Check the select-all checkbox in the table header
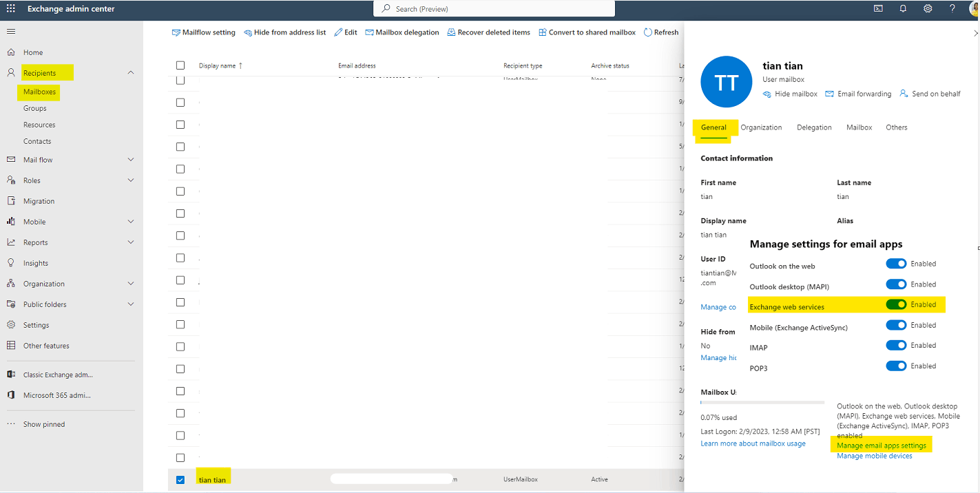The image size is (980, 493). click(180, 65)
